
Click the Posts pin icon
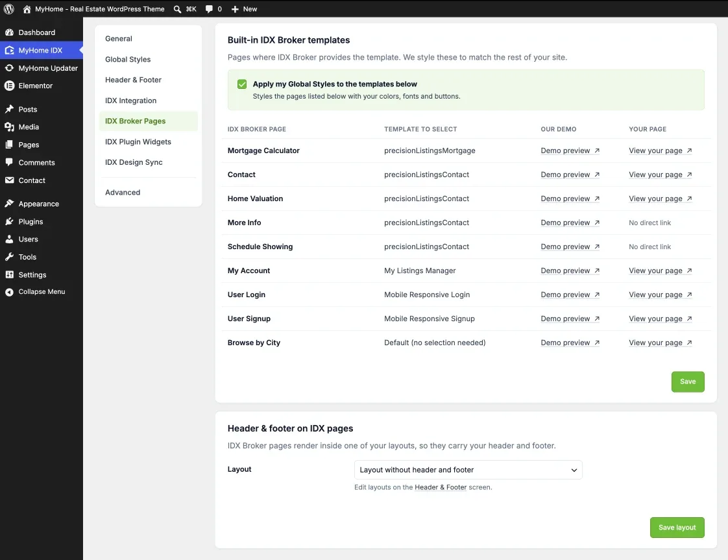coord(9,109)
